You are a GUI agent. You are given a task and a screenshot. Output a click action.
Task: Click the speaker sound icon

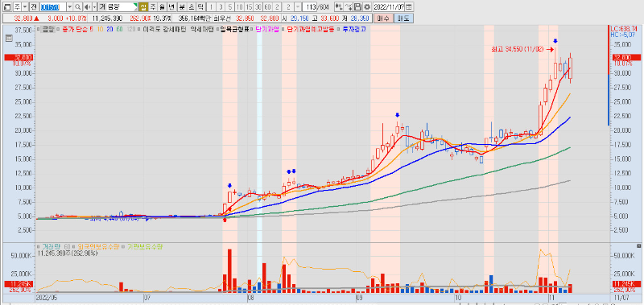[87, 7]
